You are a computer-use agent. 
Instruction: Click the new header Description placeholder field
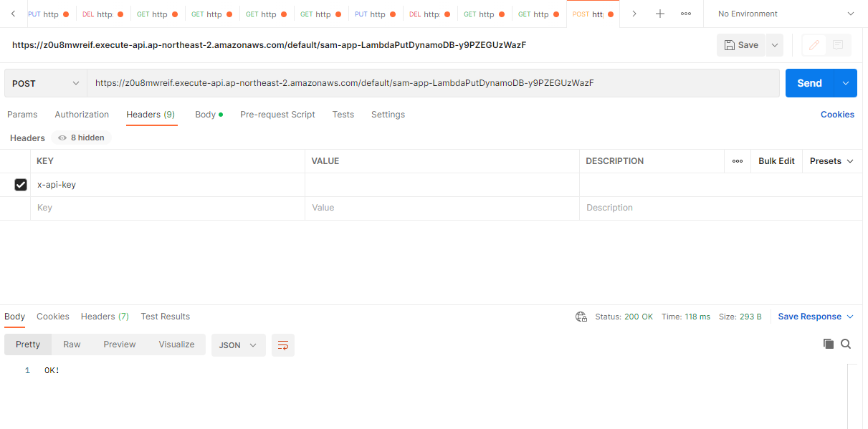click(x=720, y=208)
